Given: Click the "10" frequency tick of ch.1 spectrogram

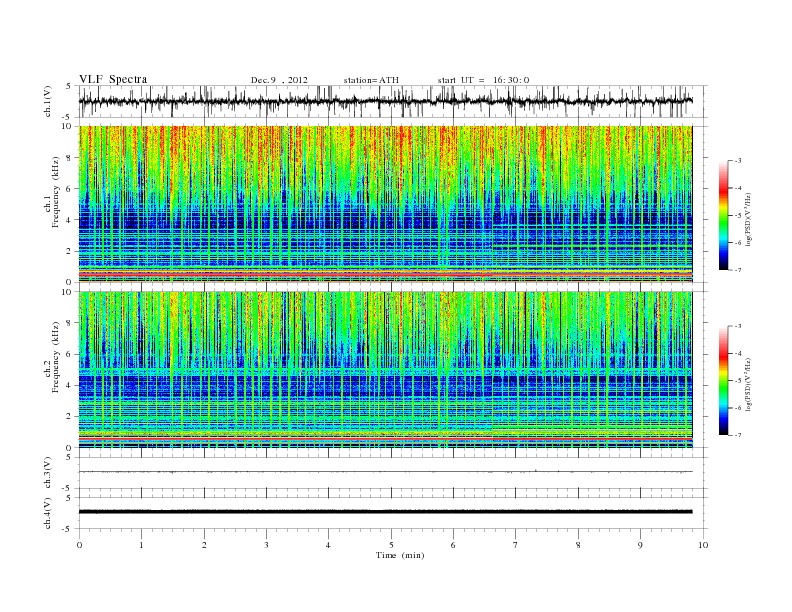Looking at the screenshot, I should [x=67, y=126].
